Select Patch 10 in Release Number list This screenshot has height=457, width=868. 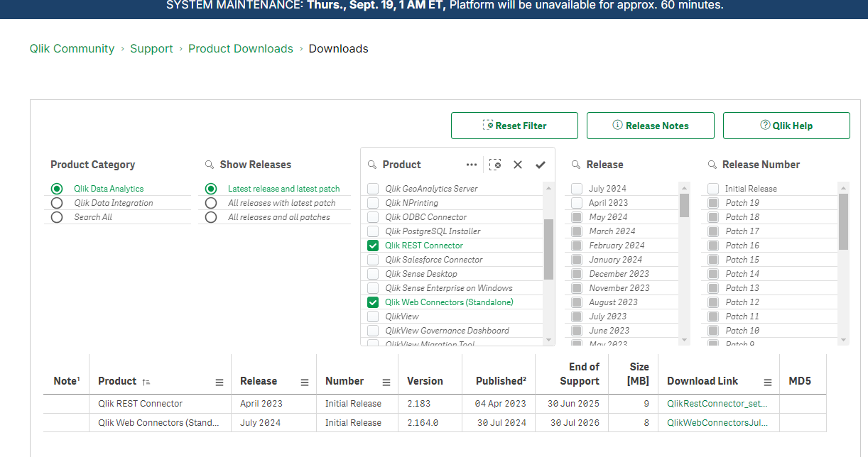click(x=769, y=331)
